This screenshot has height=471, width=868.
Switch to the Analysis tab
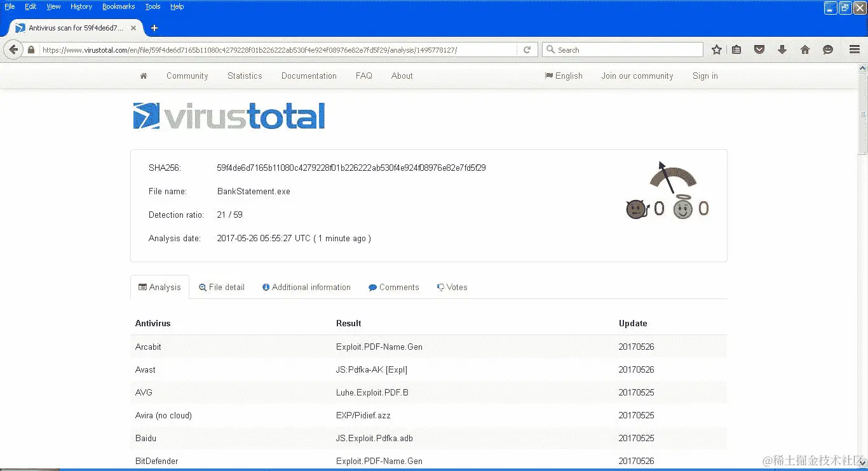159,287
